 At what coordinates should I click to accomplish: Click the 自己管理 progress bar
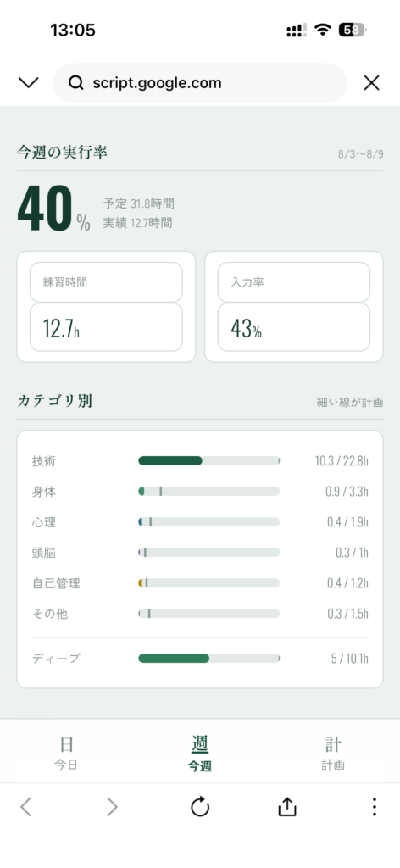pos(209,583)
